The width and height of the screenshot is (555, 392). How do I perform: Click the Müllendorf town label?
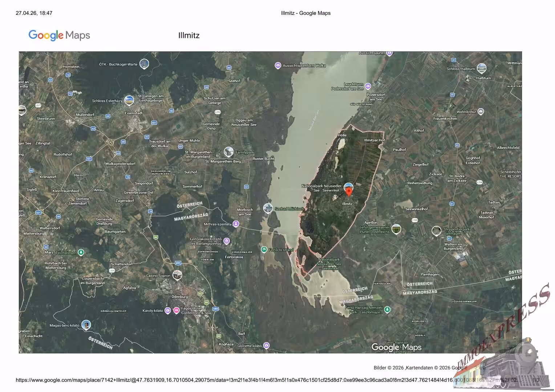pos(85,115)
